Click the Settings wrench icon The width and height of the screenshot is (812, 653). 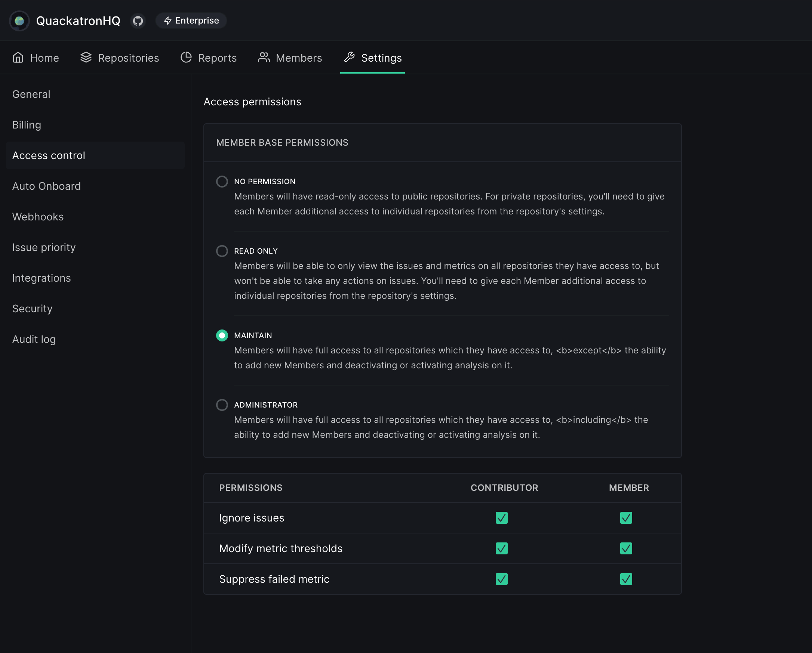coord(350,58)
